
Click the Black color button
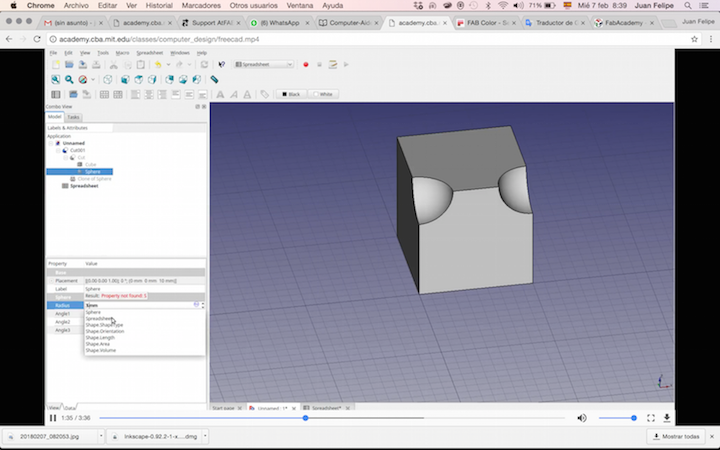[x=290, y=94]
